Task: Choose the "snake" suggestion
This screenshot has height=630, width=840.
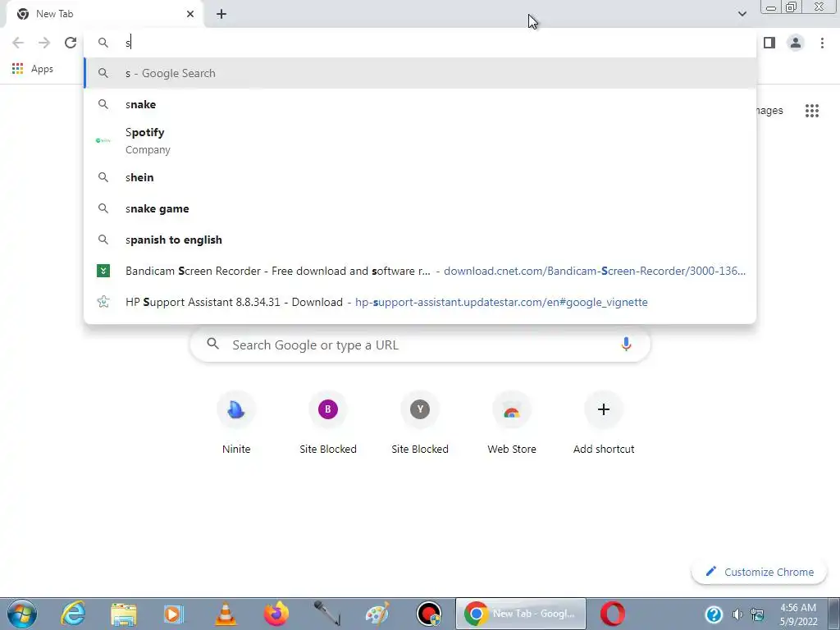Action: 420,104
